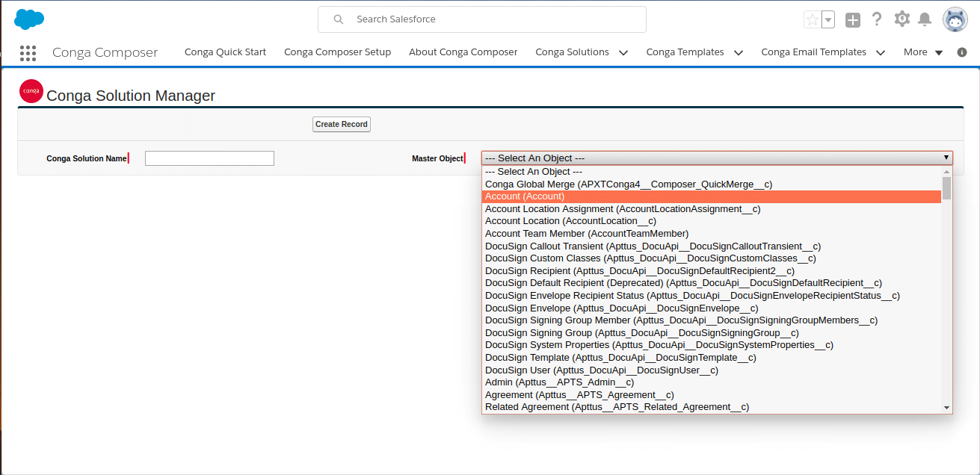Open the Setup gear icon
This screenshot has height=475, width=980.
tap(902, 19)
